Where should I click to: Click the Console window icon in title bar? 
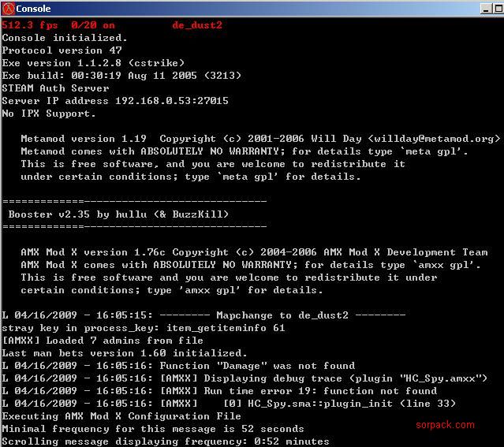pyautogui.click(x=8, y=8)
